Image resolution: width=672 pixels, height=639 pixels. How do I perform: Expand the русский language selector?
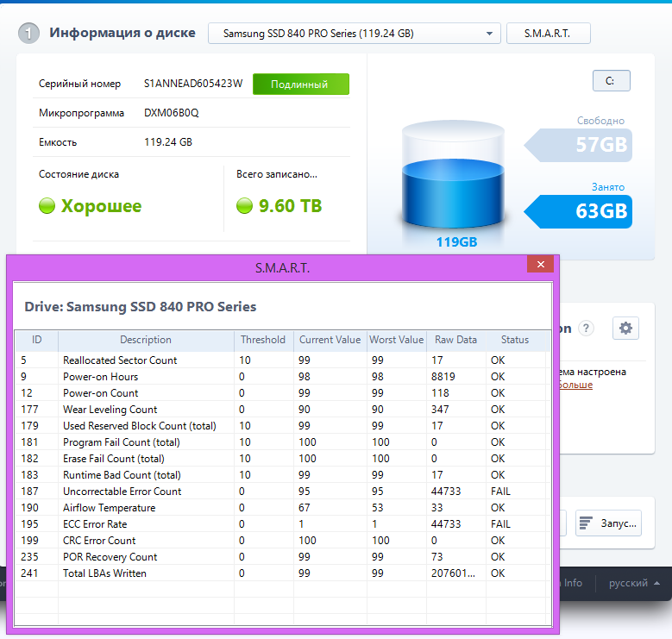[x=634, y=583]
